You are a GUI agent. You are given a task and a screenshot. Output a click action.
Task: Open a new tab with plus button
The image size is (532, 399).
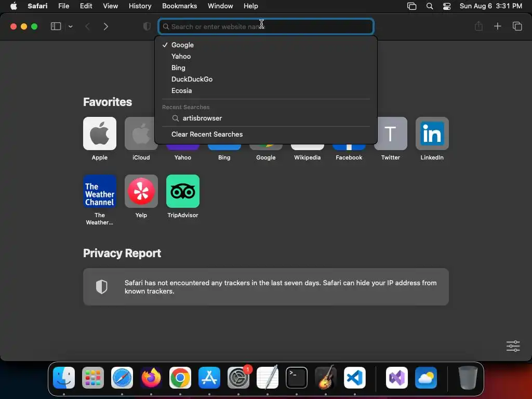(x=497, y=26)
